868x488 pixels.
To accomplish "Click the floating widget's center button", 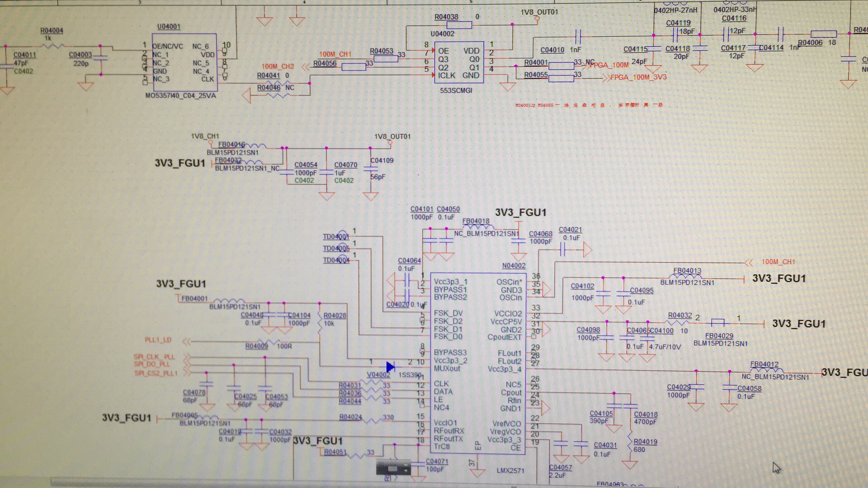I will click(x=393, y=469).
